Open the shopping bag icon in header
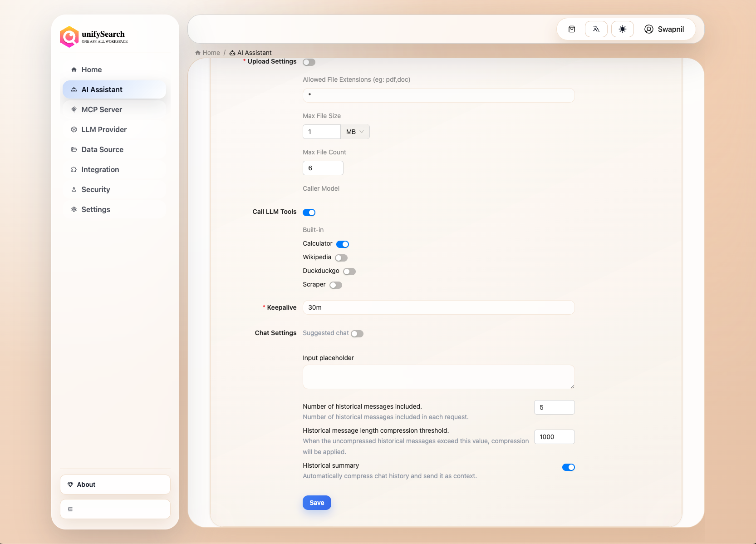This screenshot has height=544, width=756. tap(572, 29)
